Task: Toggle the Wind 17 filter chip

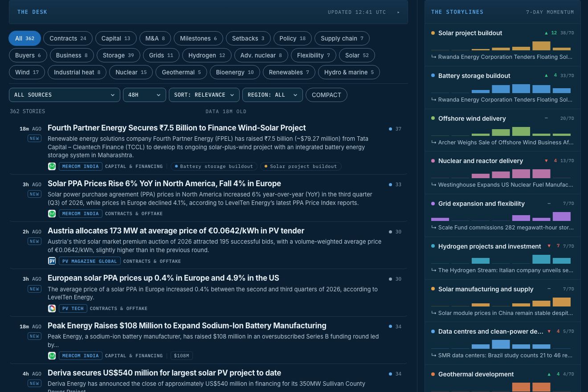Action: point(27,72)
